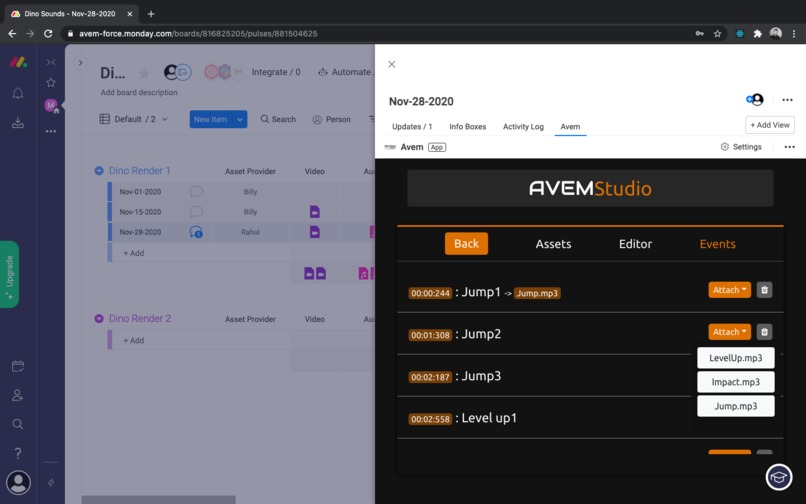This screenshot has height=504, width=806.
Task: Click the 00:01:308 timestamp badge
Action: tap(430, 335)
